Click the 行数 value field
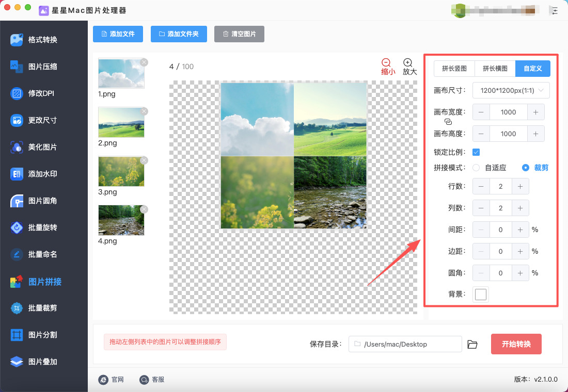Screen dimensions: 568x392 501,186
